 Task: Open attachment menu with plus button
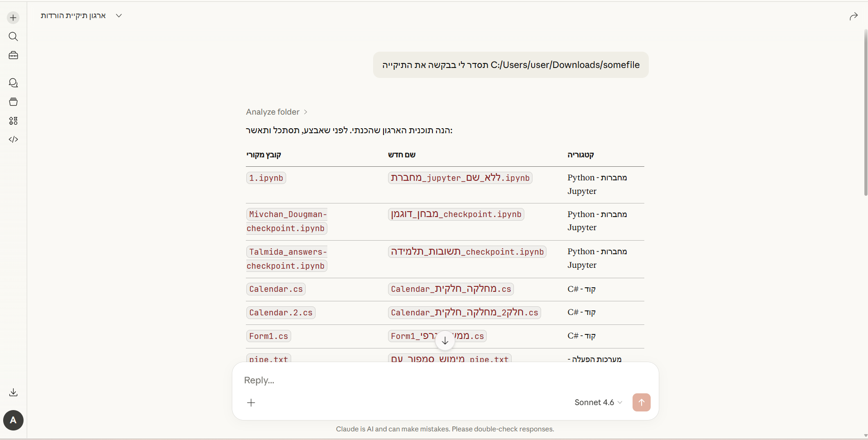coord(251,402)
